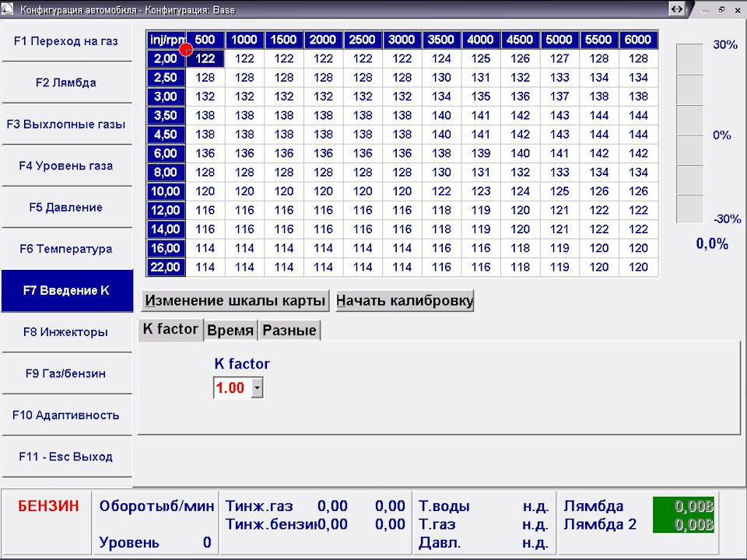Exit via F11 - Esc Выход

pyautogui.click(x=66, y=457)
